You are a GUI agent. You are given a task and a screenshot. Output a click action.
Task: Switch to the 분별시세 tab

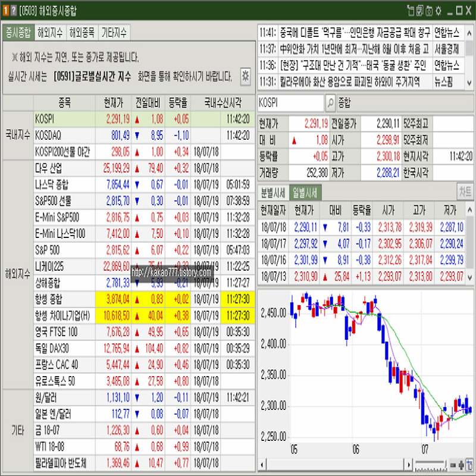click(273, 192)
